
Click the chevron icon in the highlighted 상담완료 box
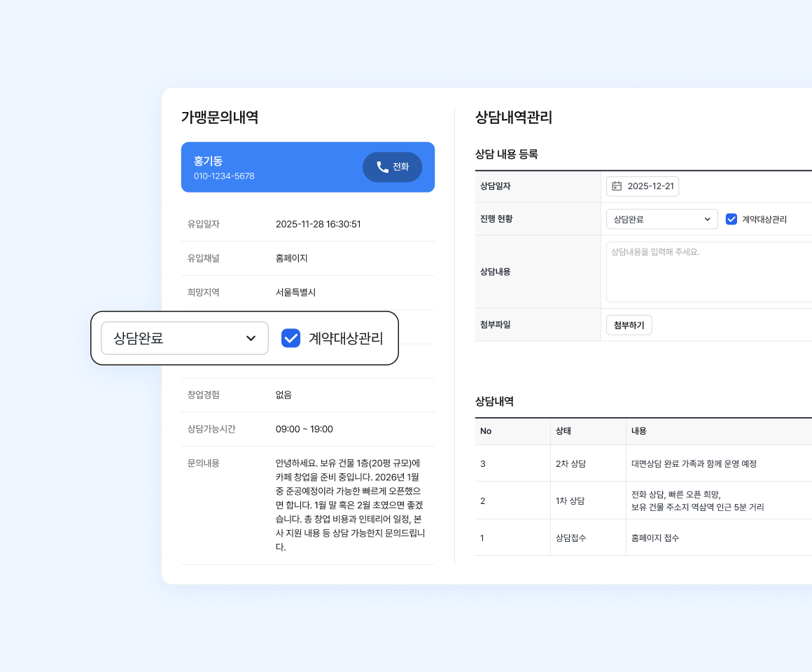point(251,338)
